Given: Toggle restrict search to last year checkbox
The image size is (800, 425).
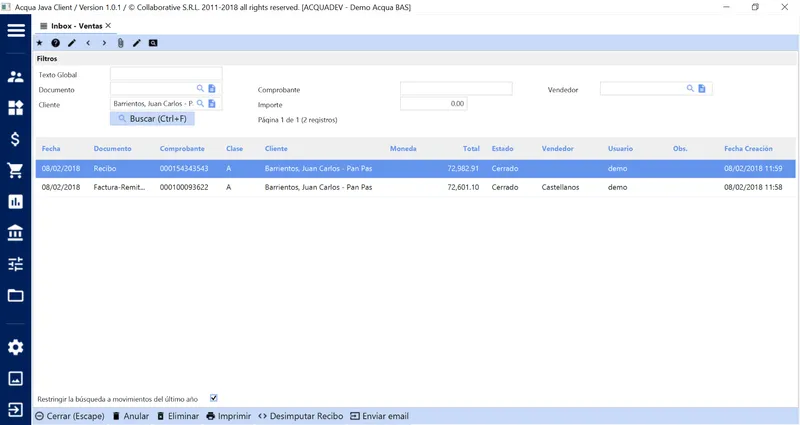Looking at the screenshot, I should pos(214,398).
